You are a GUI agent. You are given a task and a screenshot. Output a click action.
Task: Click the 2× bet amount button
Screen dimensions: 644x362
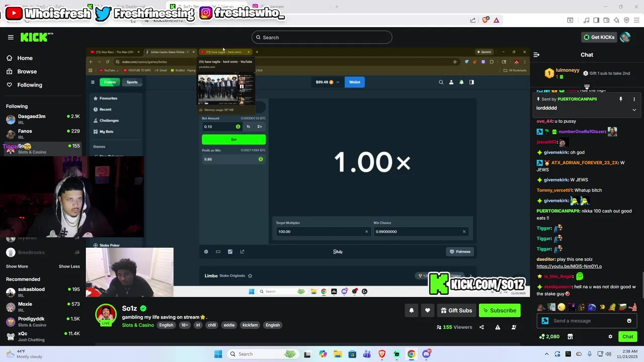point(260,127)
